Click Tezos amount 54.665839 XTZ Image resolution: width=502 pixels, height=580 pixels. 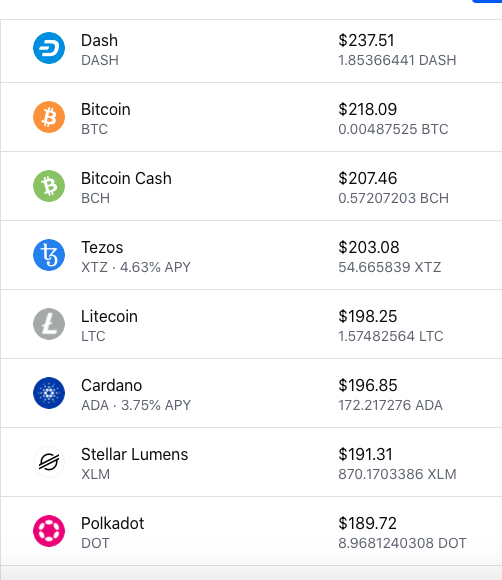[x=390, y=267]
